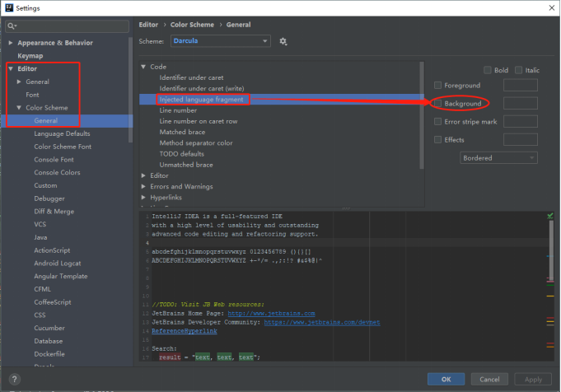Select Line number on caret row
The image size is (561, 392).
(x=199, y=121)
